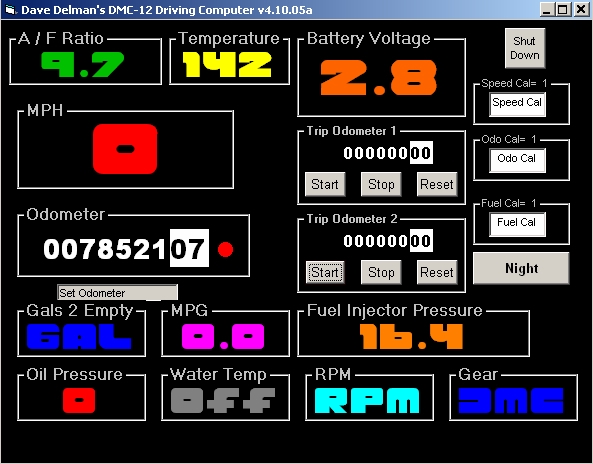Viewport: 593px width, 464px height.
Task: Click the application icon in title bar
Action: [11, 9]
